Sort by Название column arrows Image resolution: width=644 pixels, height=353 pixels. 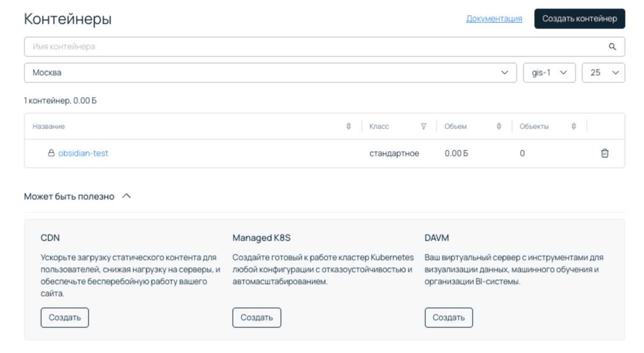pyautogui.click(x=348, y=126)
